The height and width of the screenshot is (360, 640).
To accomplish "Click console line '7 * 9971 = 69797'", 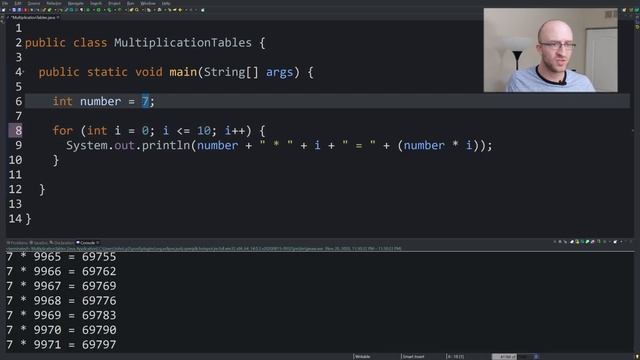I will click(61, 344).
